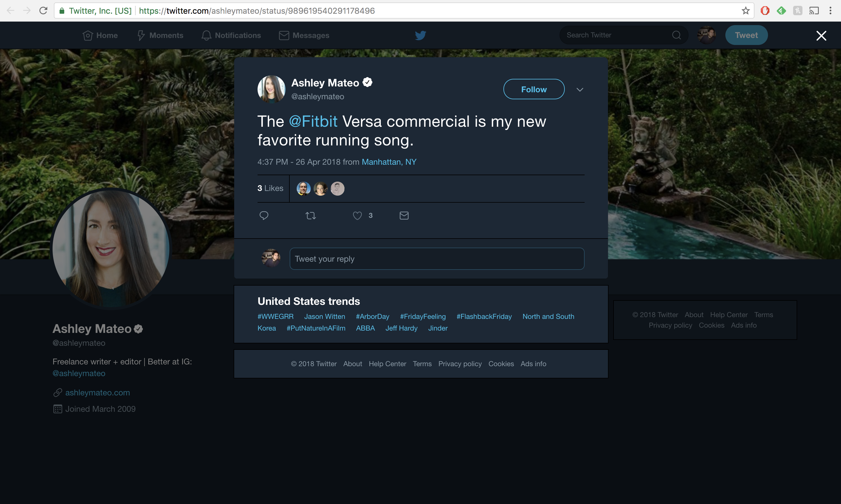The height and width of the screenshot is (504, 841).
Task: Click Ads info in right sidebar footer
Action: pos(743,325)
